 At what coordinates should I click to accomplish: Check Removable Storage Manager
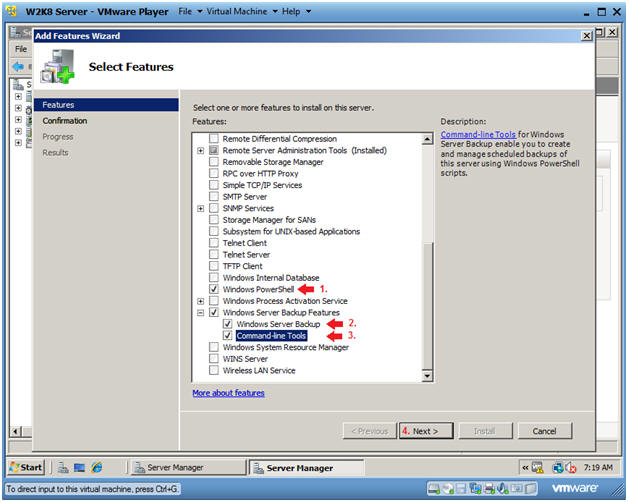point(214,162)
